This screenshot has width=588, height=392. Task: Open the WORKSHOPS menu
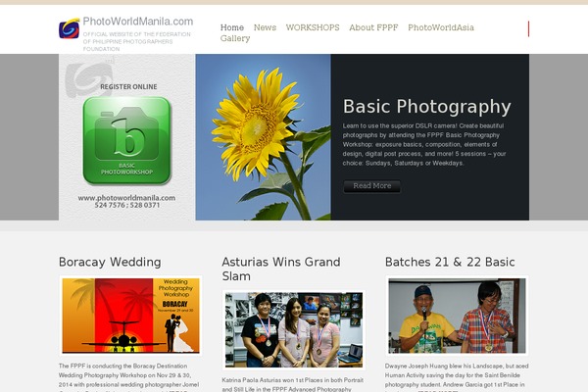pyautogui.click(x=313, y=27)
